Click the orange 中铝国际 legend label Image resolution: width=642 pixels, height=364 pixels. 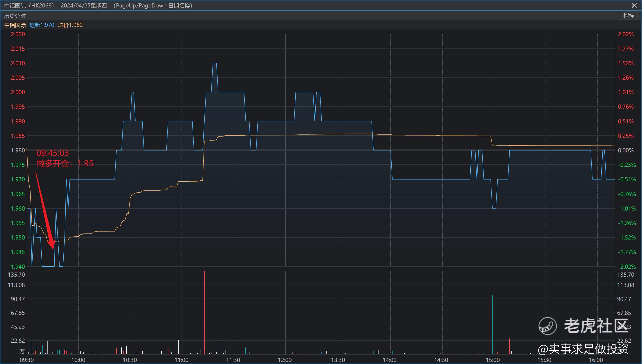point(15,25)
